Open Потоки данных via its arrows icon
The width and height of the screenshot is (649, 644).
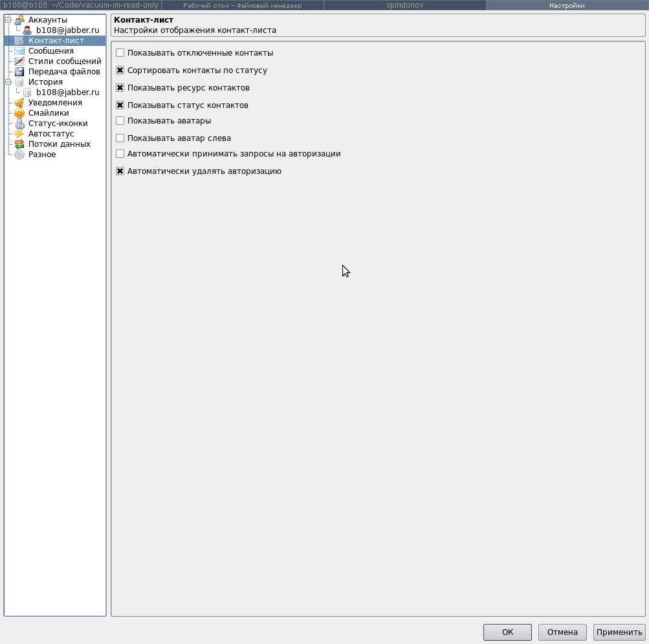[19, 144]
